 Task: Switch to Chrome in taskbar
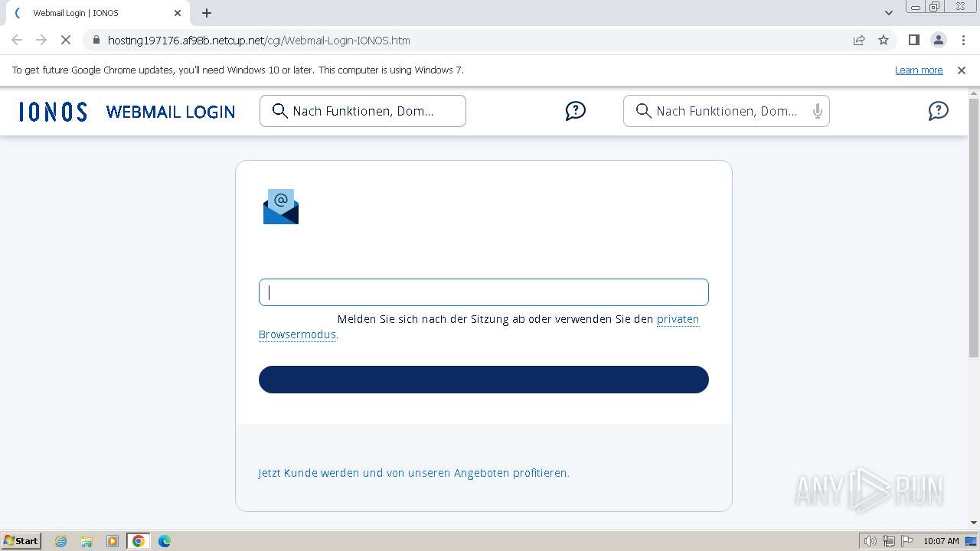click(139, 541)
